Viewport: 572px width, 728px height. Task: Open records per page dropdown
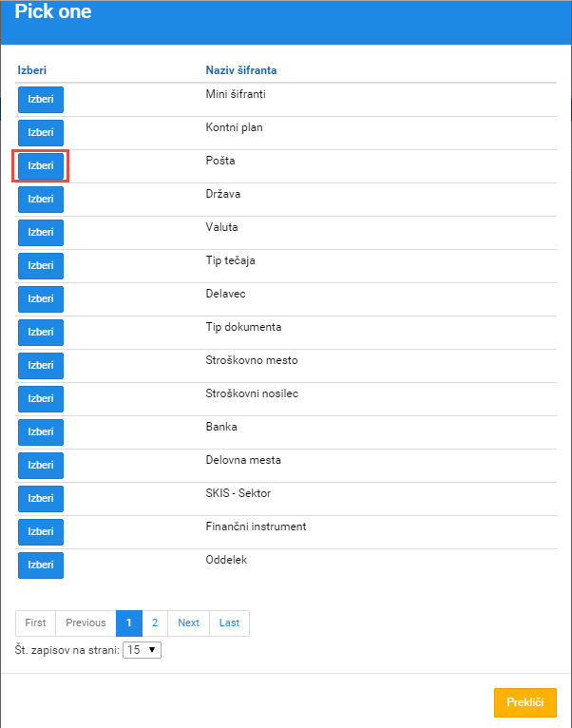tap(143, 650)
